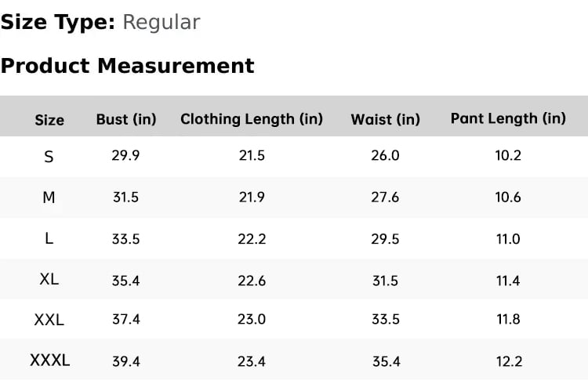
Task: Click the Bust (in) column header
Action: click(126, 119)
